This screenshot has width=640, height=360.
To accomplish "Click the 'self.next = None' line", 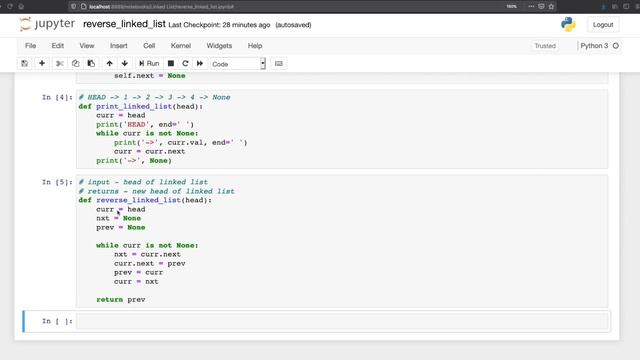I will tap(149, 76).
